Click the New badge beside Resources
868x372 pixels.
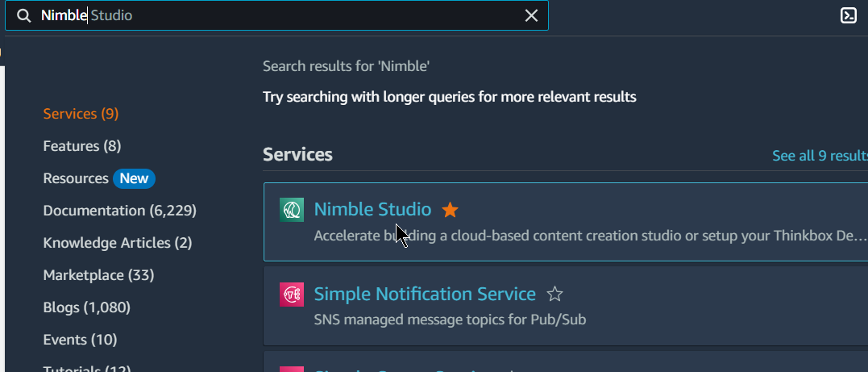134,178
